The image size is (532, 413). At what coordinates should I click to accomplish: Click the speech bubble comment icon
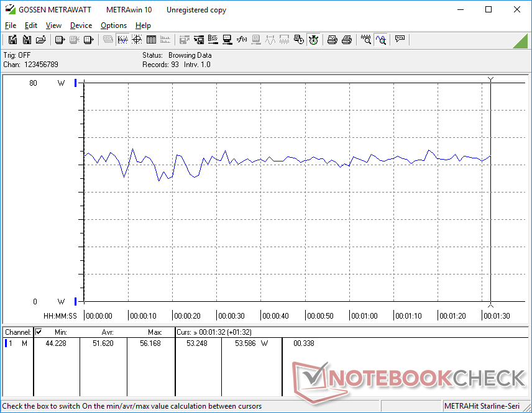pyautogui.click(x=400, y=39)
